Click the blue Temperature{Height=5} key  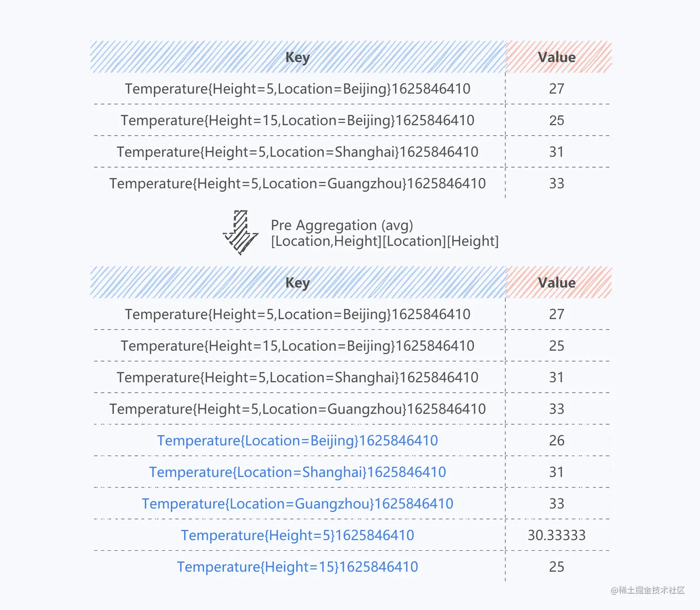[x=297, y=535]
